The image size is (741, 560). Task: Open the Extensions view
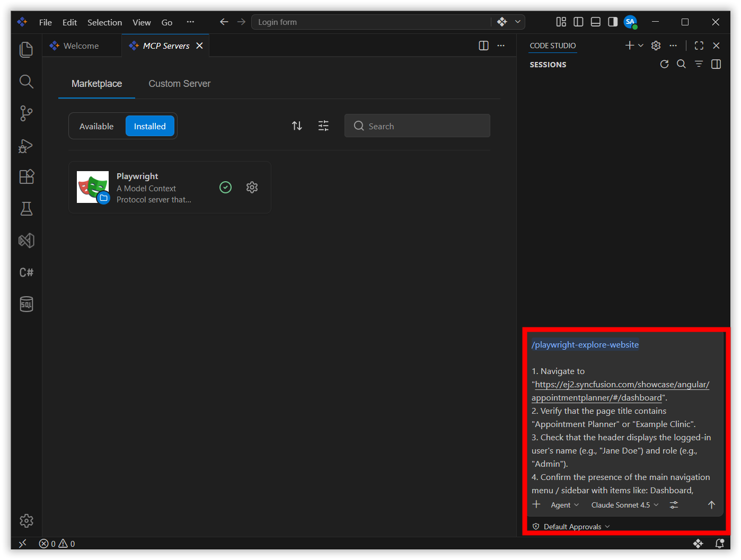click(x=26, y=177)
